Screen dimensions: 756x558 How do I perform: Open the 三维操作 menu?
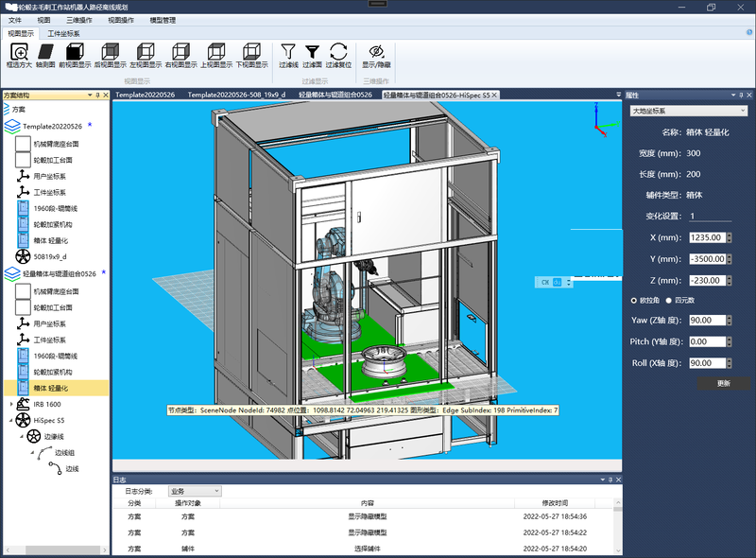[79, 20]
